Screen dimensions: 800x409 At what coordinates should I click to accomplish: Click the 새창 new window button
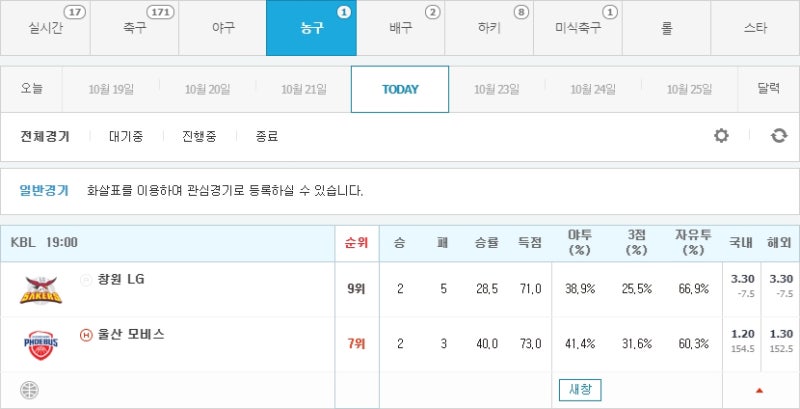(580, 390)
